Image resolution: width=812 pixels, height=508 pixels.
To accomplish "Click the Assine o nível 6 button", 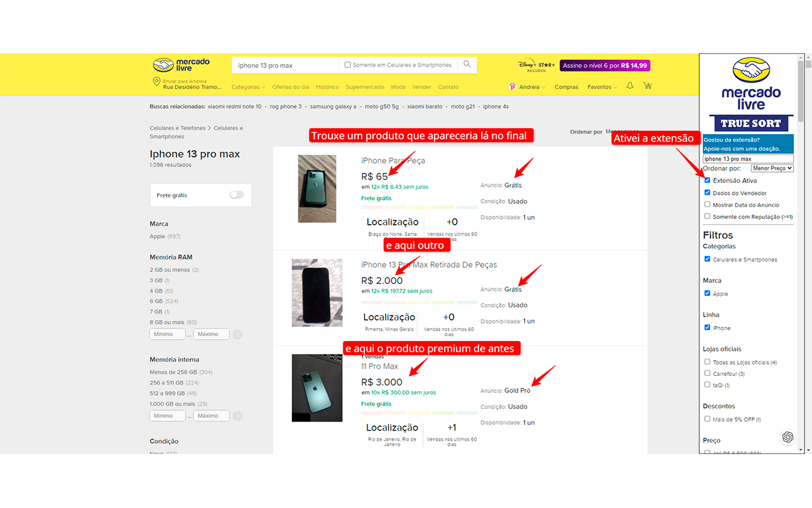I will (x=605, y=65).
